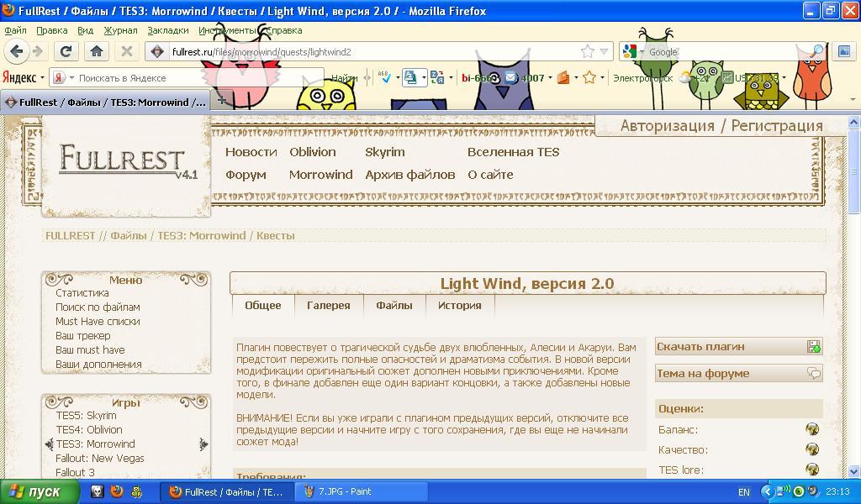861x504 pixels.
Task: Click the currency rate chart icon
Action: 727,78
